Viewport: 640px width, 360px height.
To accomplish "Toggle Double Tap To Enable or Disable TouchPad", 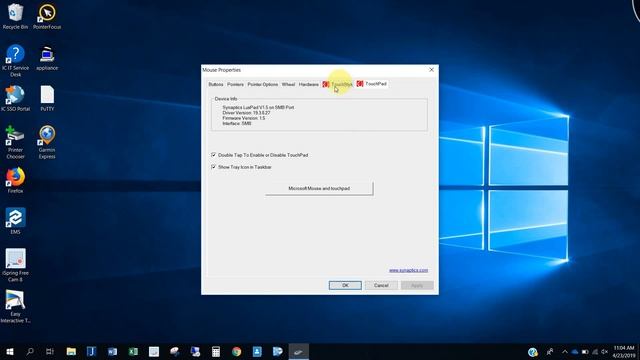I will 213,155.
